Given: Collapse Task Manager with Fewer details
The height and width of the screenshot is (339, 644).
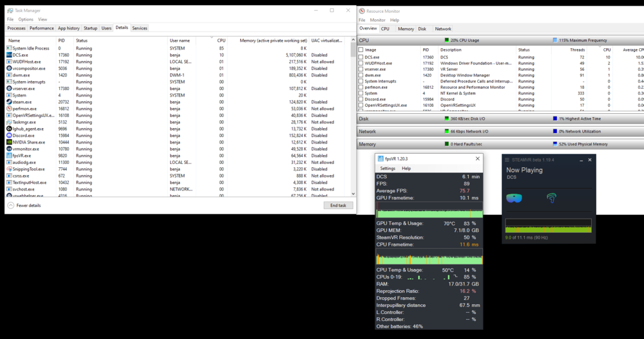Looking at the screenshot, I should (24, 206).
